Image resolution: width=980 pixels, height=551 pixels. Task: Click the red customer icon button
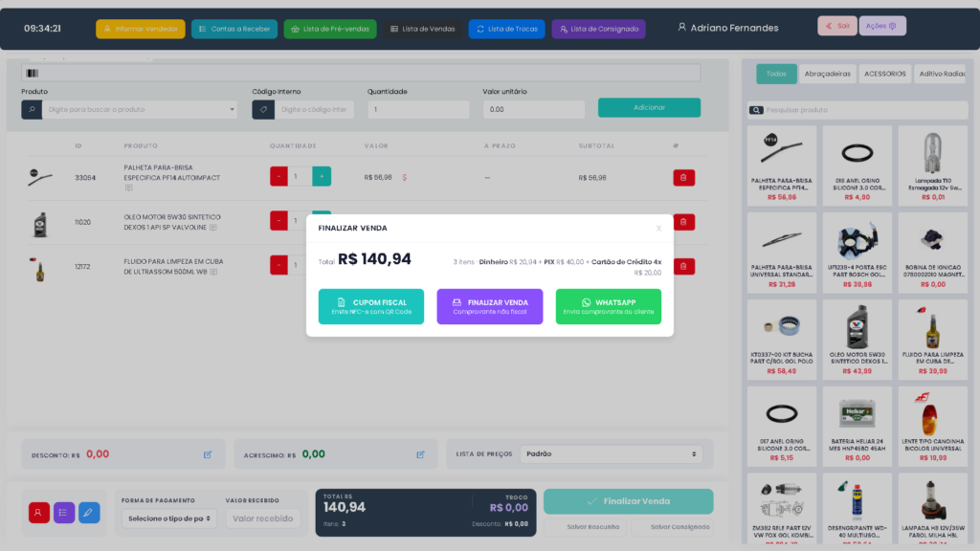38,513
